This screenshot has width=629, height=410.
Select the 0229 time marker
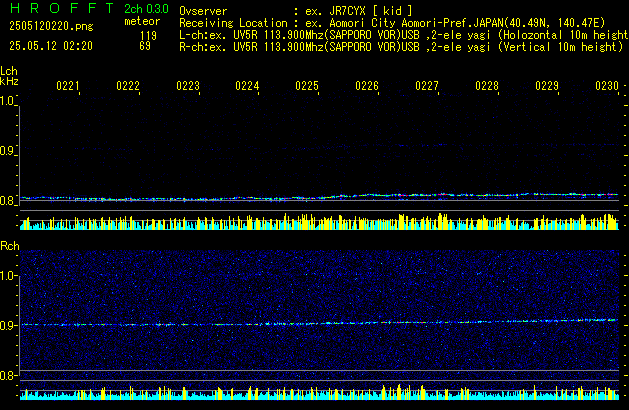547,86
